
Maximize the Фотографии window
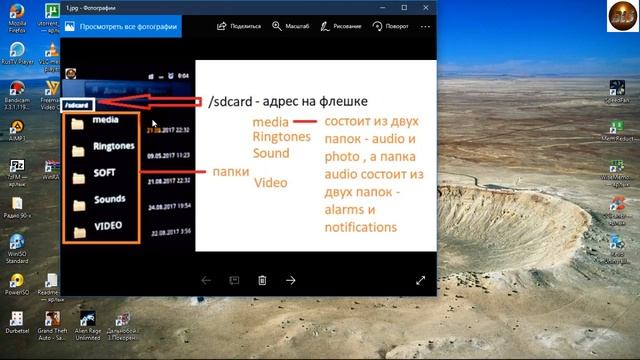click(x=404, y=8)
